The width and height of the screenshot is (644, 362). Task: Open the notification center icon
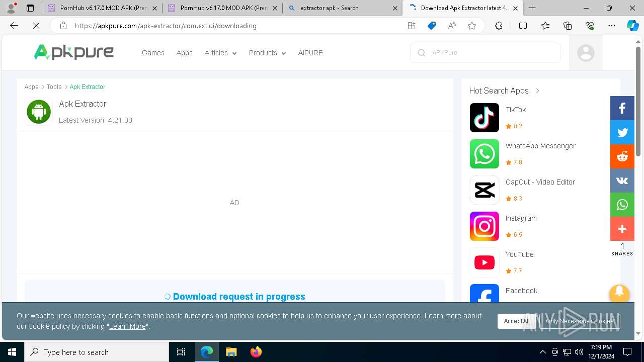click(627, 352)
